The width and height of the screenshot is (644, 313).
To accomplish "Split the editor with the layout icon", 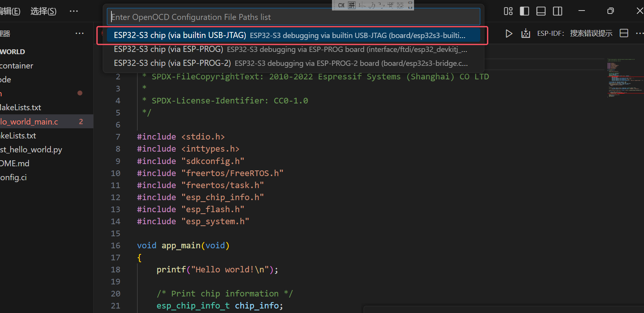I will [624, 33].
